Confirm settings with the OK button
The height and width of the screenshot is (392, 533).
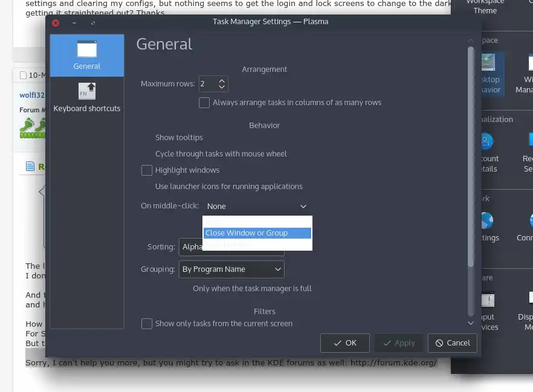(344, 343)
